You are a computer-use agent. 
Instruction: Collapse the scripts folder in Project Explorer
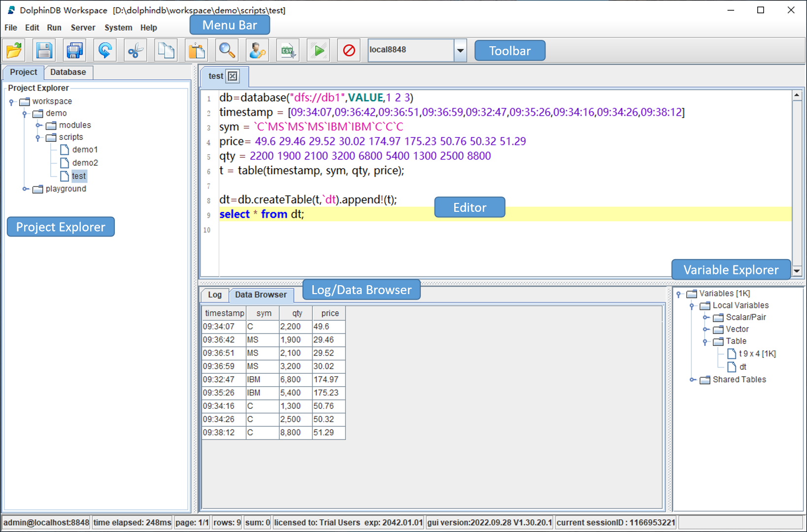click(x=38, y=138)
